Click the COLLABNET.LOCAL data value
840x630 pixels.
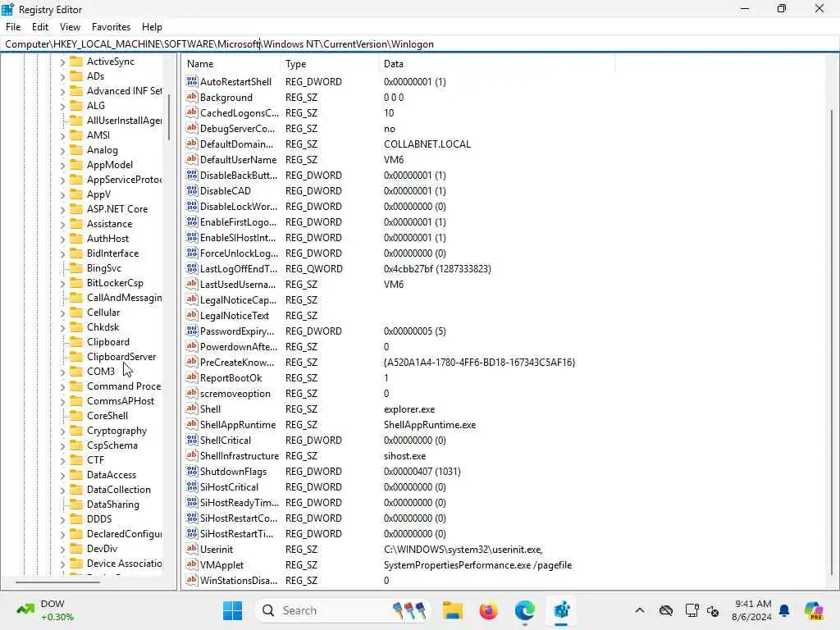click(x=427, y=144)
